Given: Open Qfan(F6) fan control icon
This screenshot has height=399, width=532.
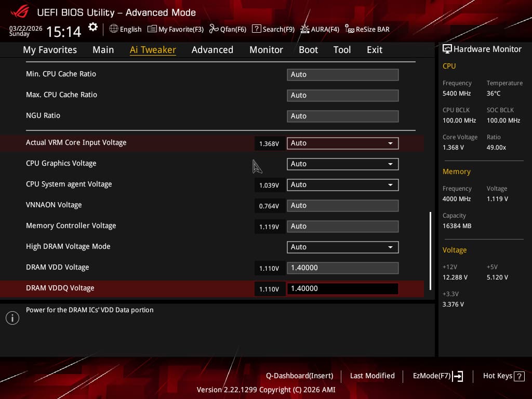Looking at the screenshot, I should pyautogui.click(x=214, y=29).
